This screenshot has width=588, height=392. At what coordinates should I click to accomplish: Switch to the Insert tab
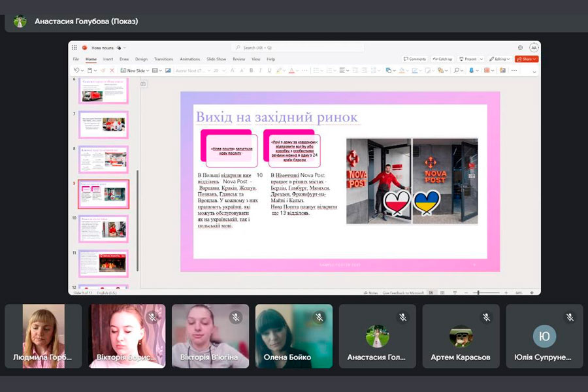point(108,59)
